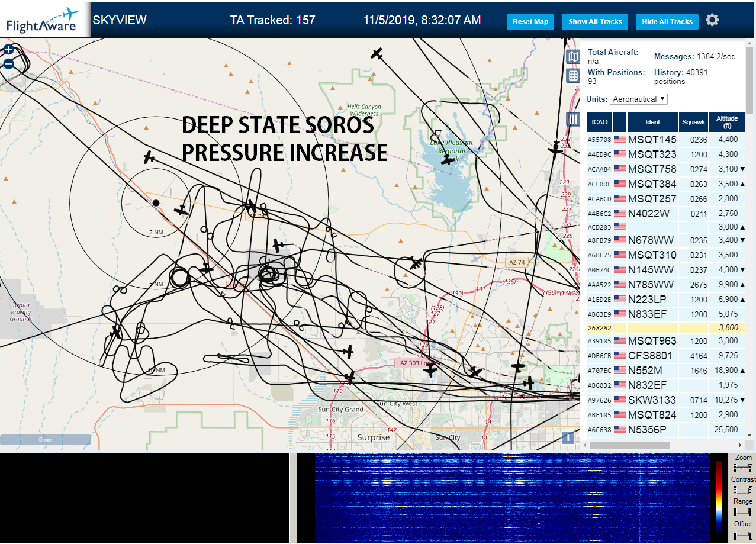Select the aircraft icon above the AZ 303 Loop label
Screen dimensions: 756x544
click(431, 371)
